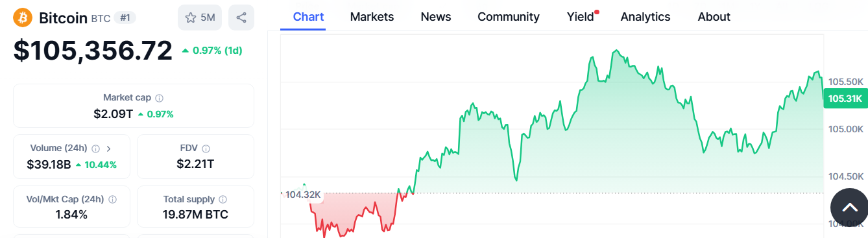Switch to the Chart tab

[309, 17]
